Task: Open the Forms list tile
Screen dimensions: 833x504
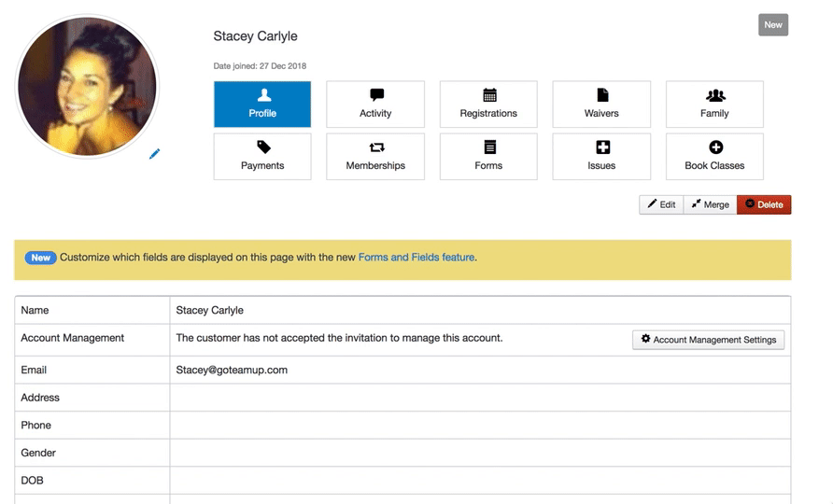Action: point(488,156)
